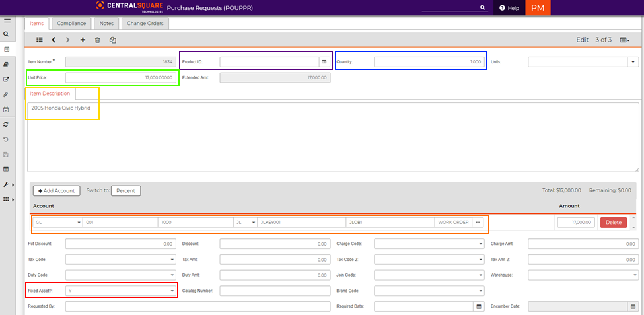This screenshot has height=315, width=644.
Task: Open the book icon in sidebar
Action: [6, 65]
